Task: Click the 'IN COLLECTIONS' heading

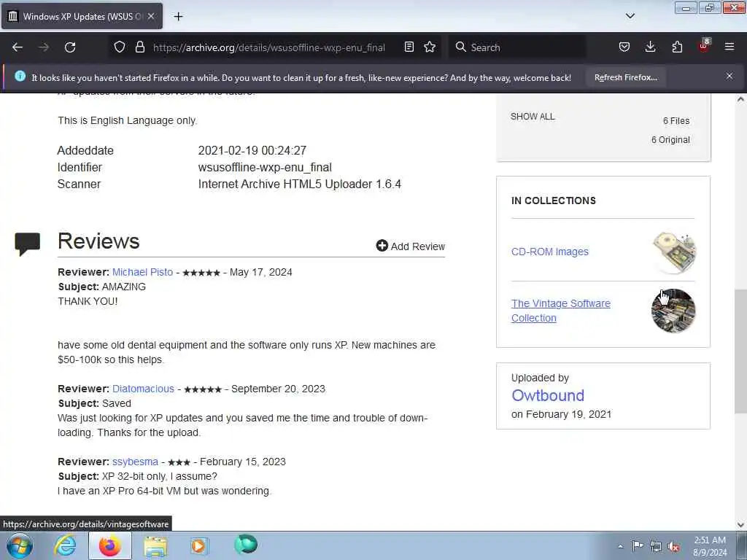Action: point(553,201)
